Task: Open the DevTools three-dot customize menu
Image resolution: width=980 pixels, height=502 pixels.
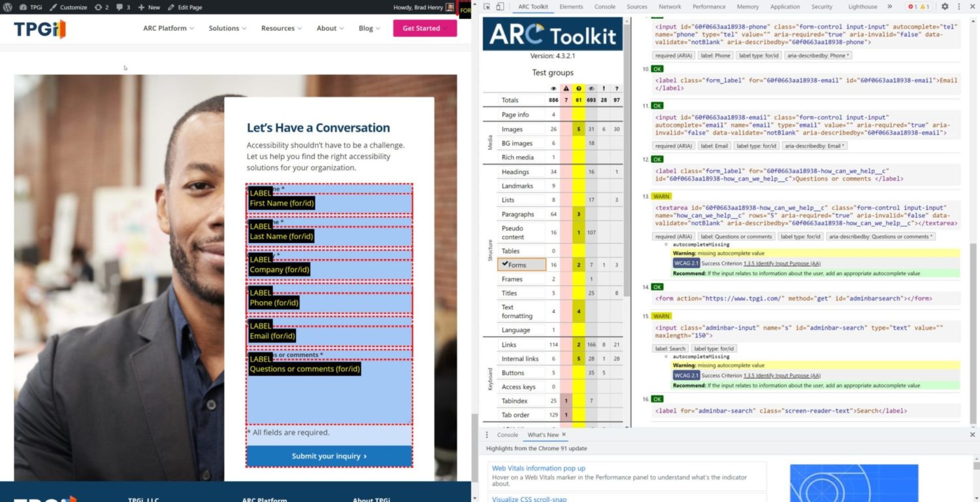Action: pyautogui.click(x=958, y=7)
